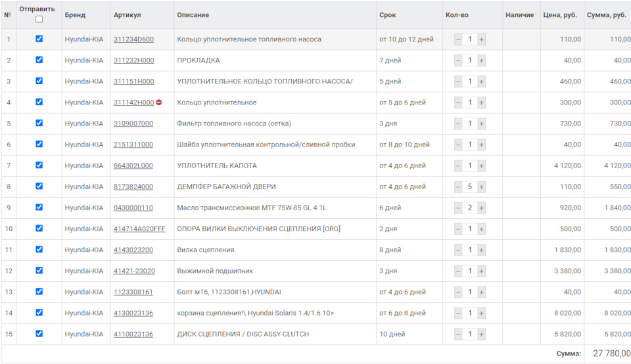Uncheck the checkbox for row 9

(x=39, y=207)
